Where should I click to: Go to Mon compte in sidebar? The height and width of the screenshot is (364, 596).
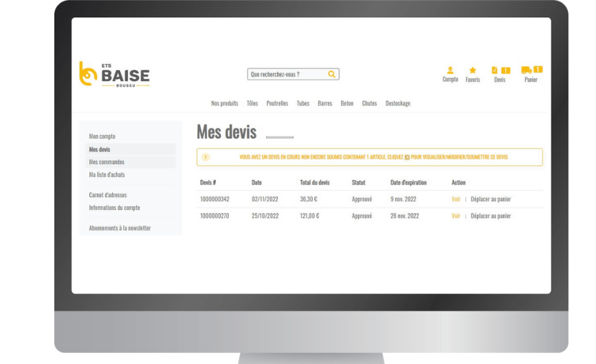[x=102, y=136]
